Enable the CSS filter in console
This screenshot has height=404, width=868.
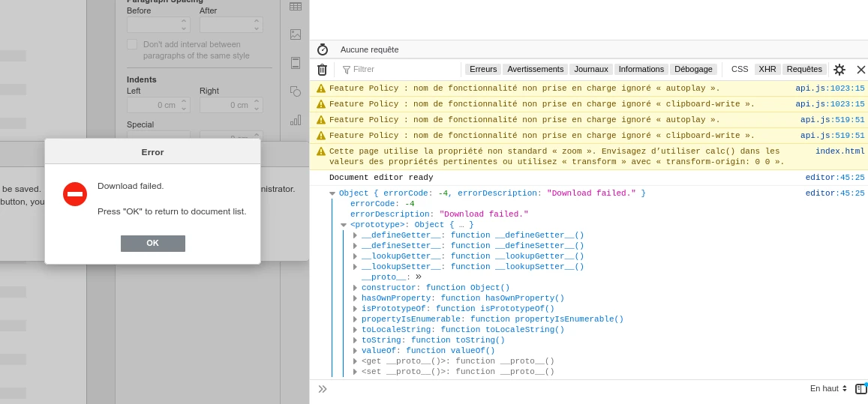740,69
